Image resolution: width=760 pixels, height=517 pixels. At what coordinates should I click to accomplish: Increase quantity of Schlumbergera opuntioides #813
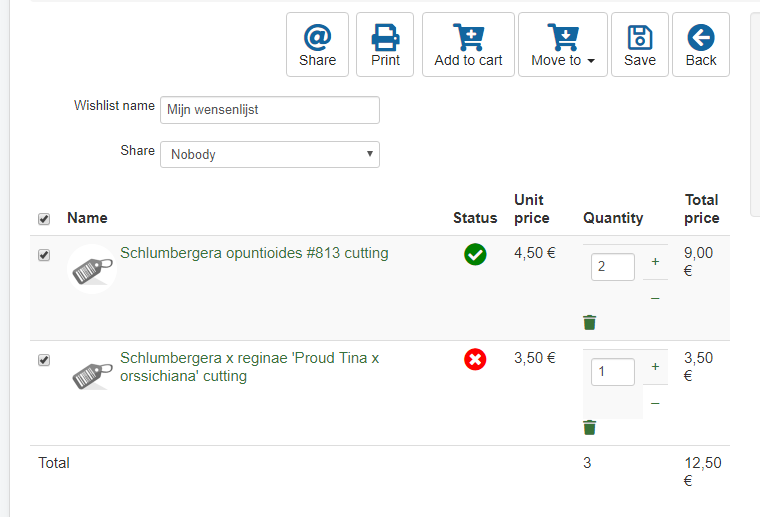tap(655, 262)
